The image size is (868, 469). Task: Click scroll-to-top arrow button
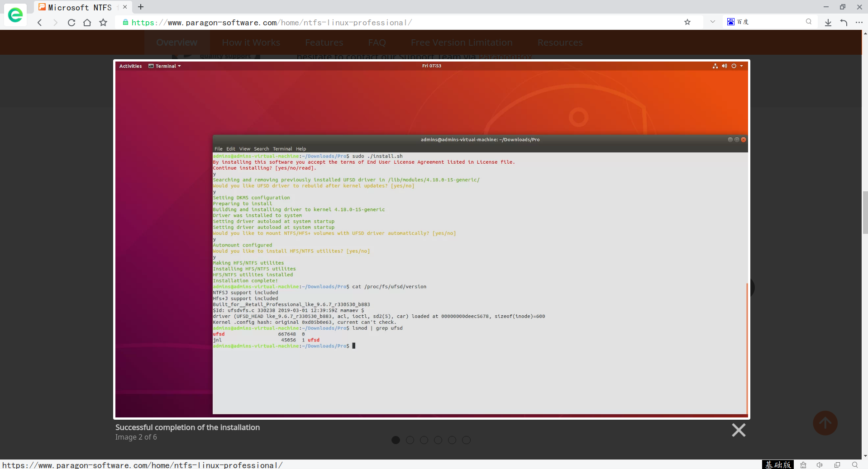(825, 423)
